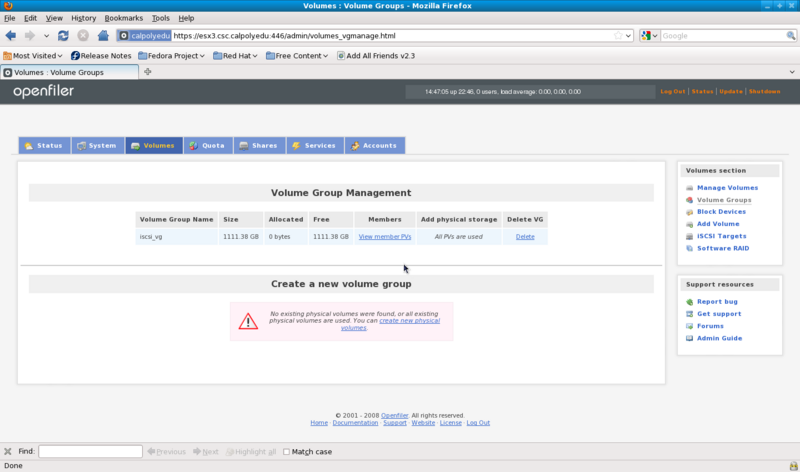Open the Documentation footer link
The image size is (800, 472).
pyautogui.click(x=355, y=423)
